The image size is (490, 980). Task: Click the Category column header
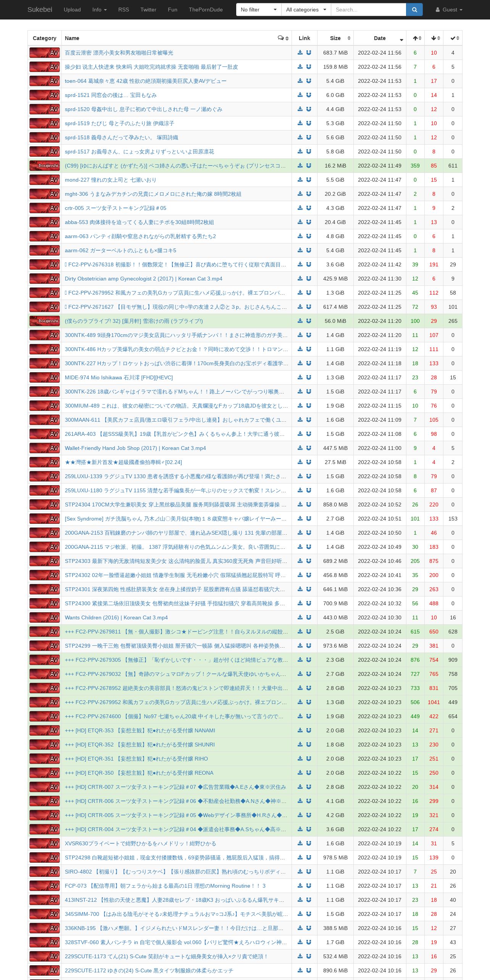pos(45,38)
